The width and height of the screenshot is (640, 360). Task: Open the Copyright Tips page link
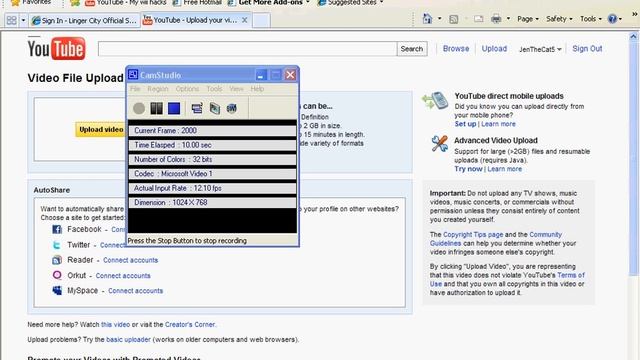(473, 235)
